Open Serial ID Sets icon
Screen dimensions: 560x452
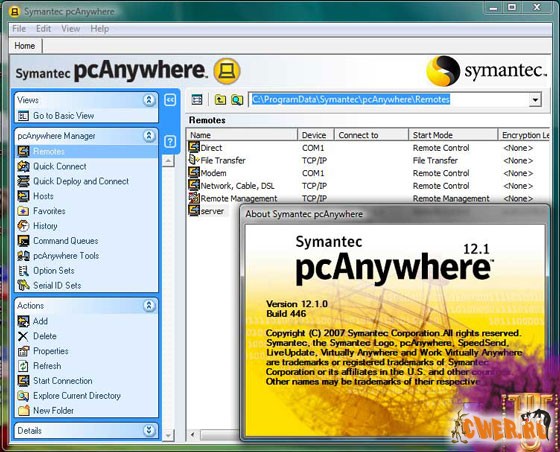23,285
